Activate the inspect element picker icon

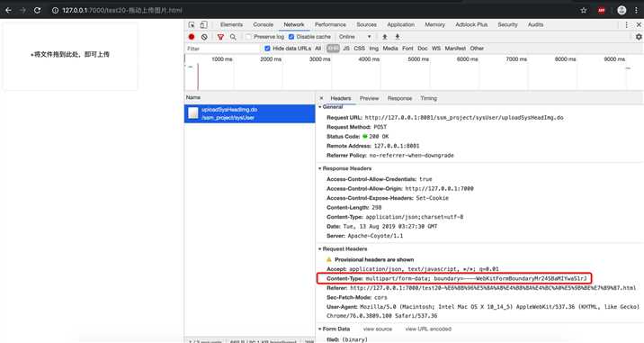pyautogui.click(x=192, y=24)
